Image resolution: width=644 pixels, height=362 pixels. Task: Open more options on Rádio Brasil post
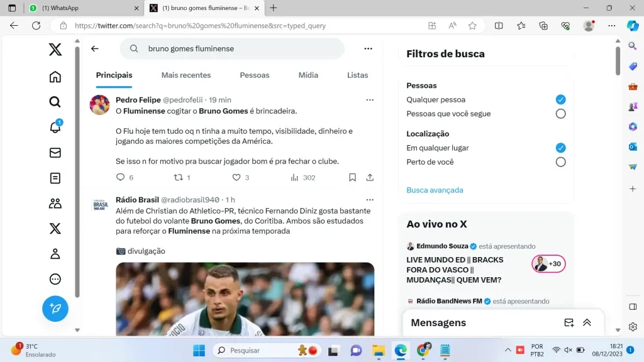point(370,200)
